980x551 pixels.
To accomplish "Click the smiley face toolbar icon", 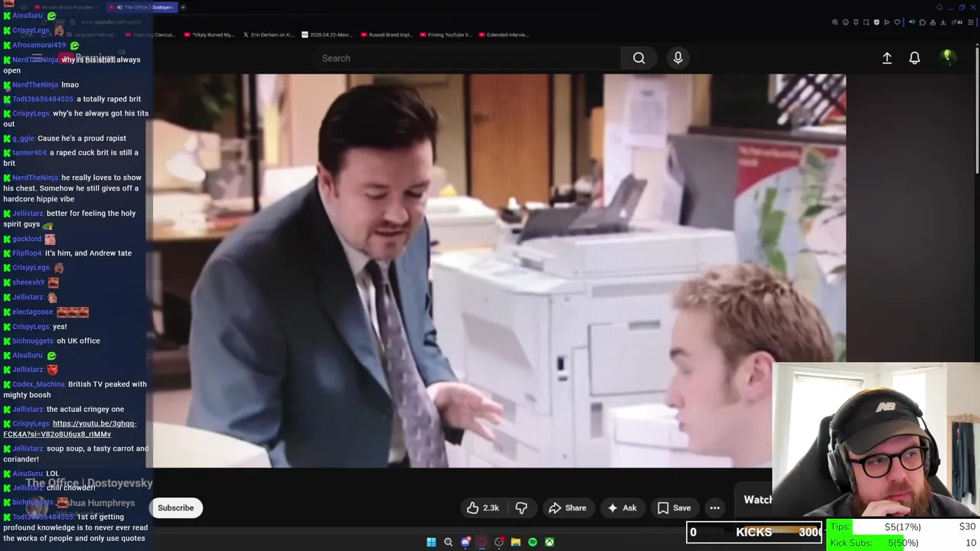I will 845,22.
